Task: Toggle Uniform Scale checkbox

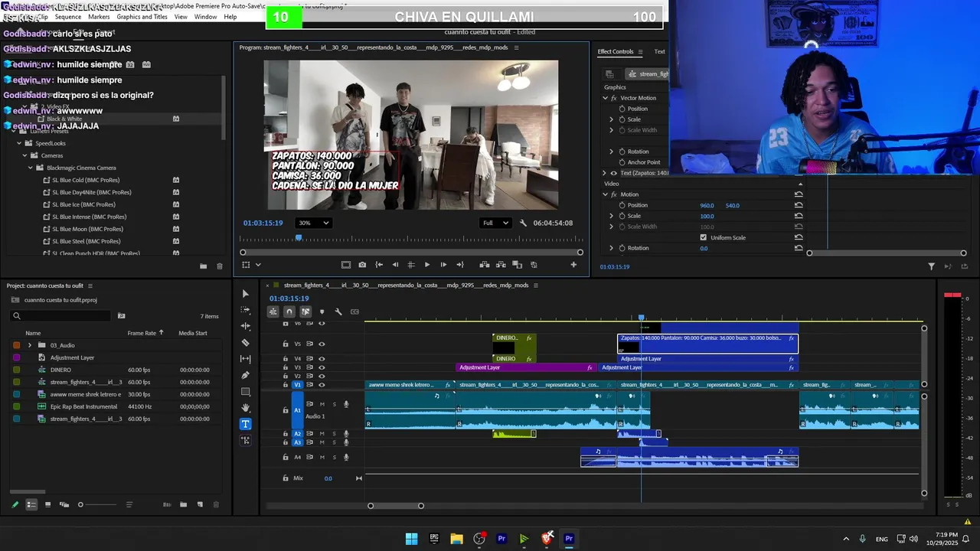Action: pos(704,237)
